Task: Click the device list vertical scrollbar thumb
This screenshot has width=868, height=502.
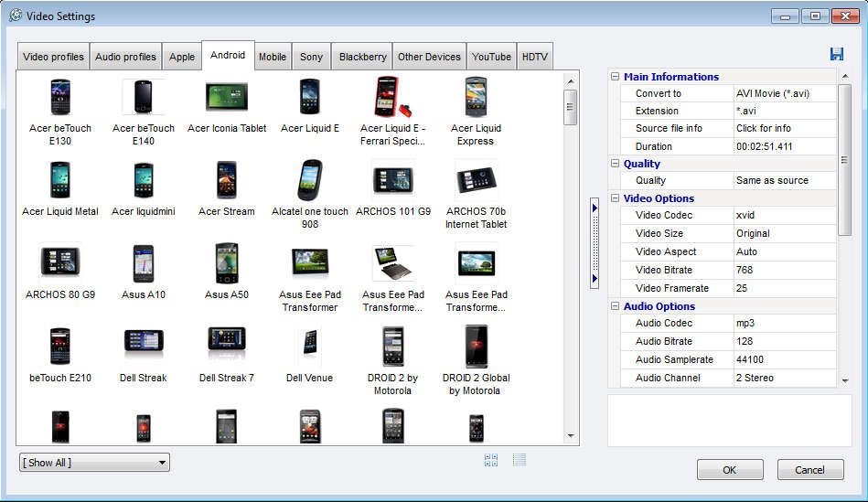Action: 571,106
